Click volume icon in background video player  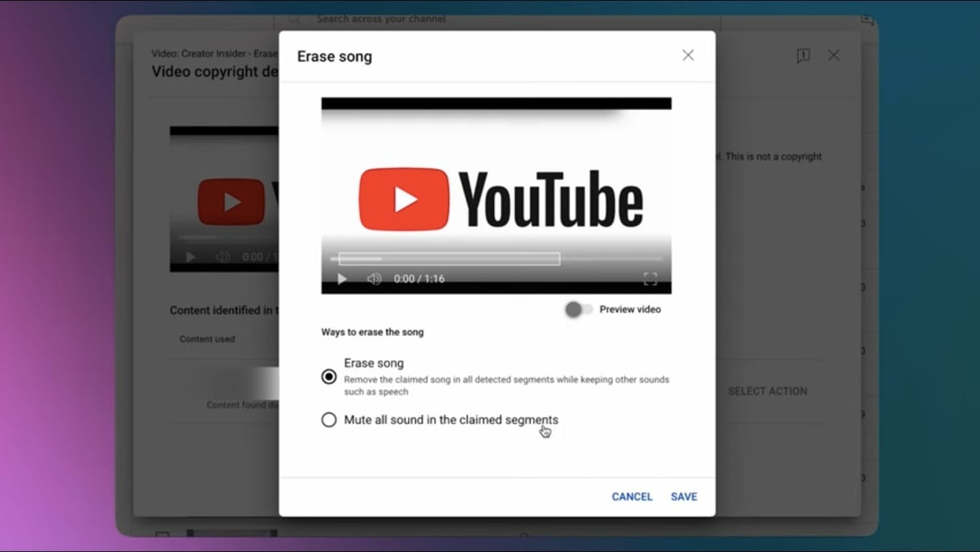[223, 257]
